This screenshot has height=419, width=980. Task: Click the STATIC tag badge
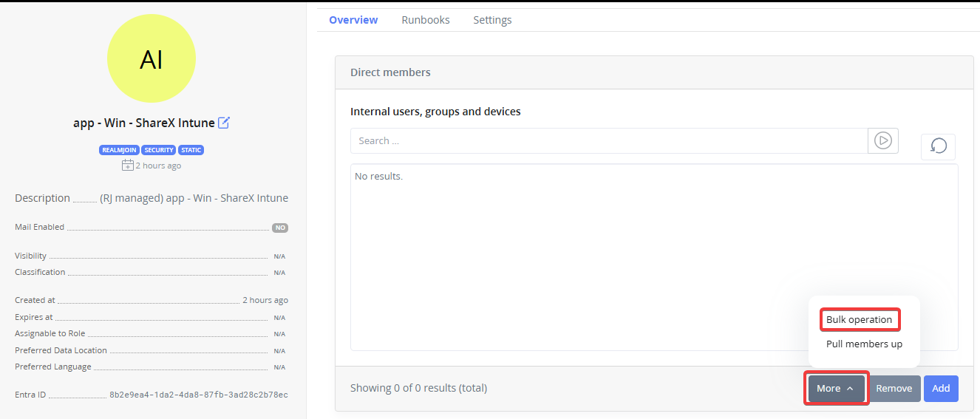191,150
